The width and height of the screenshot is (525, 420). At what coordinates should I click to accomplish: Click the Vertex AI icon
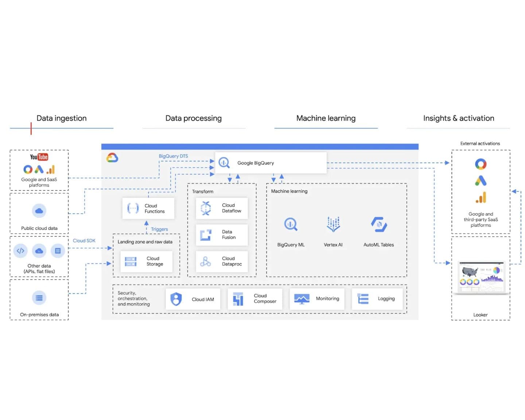[333, 224]
